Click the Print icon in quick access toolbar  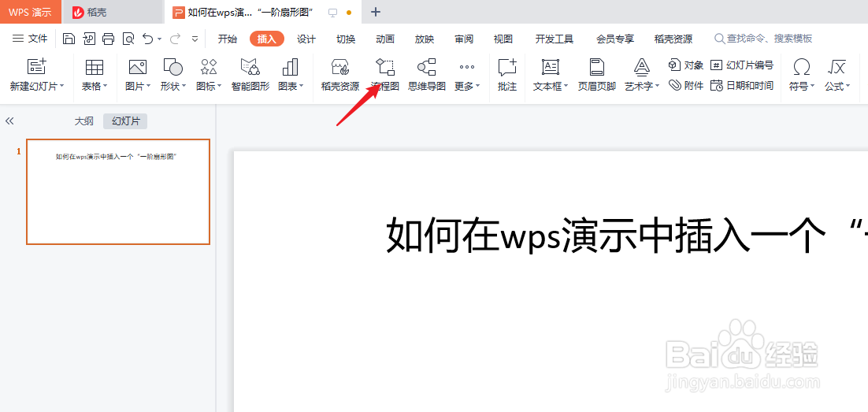[x=109, y=39]
